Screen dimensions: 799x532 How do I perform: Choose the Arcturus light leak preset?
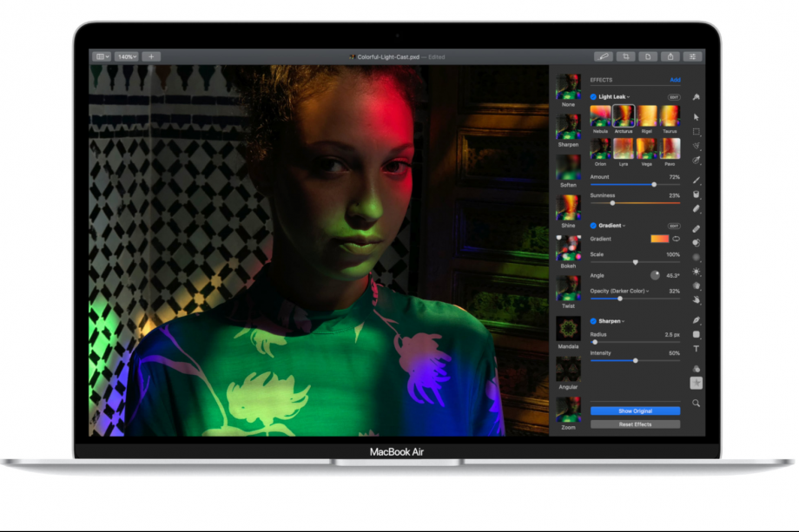[624, 116]
